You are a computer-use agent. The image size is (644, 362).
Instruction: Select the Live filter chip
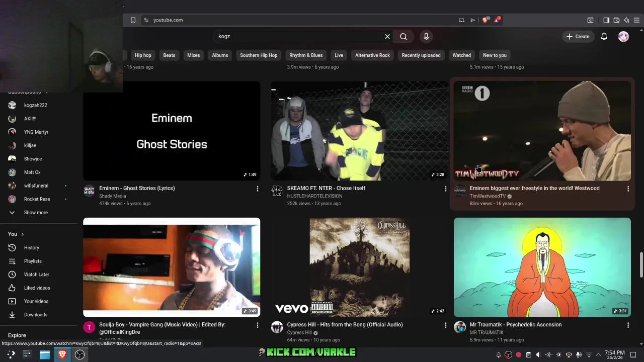coord(339,55)
